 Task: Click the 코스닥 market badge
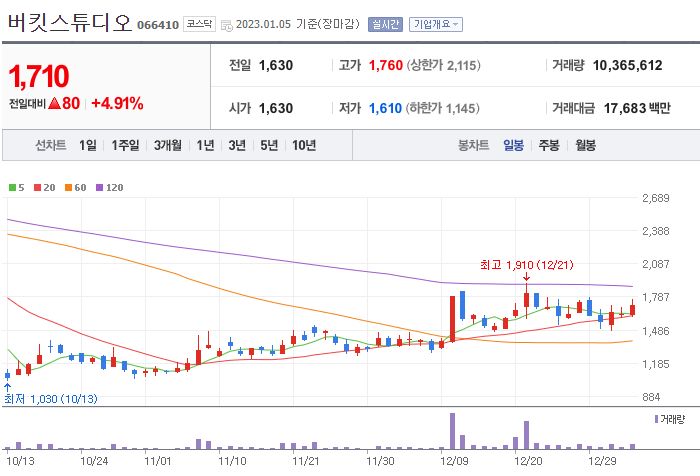[x=199, y=24]
